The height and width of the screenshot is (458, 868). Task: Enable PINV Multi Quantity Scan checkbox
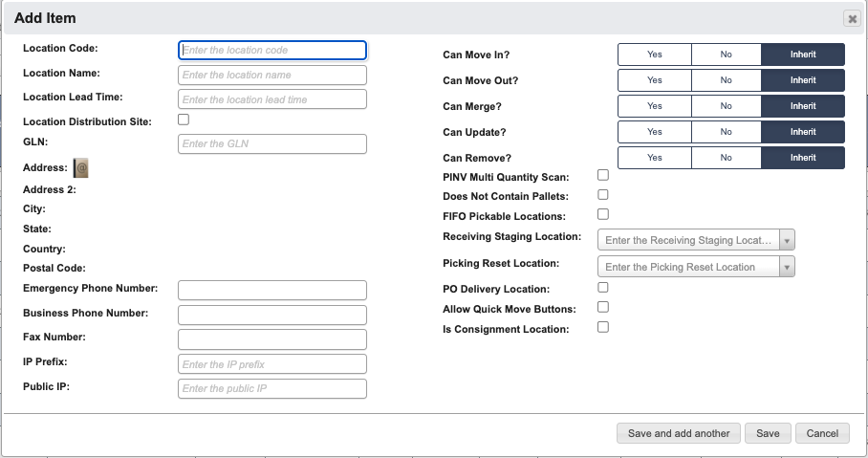[x=603, y=175]
